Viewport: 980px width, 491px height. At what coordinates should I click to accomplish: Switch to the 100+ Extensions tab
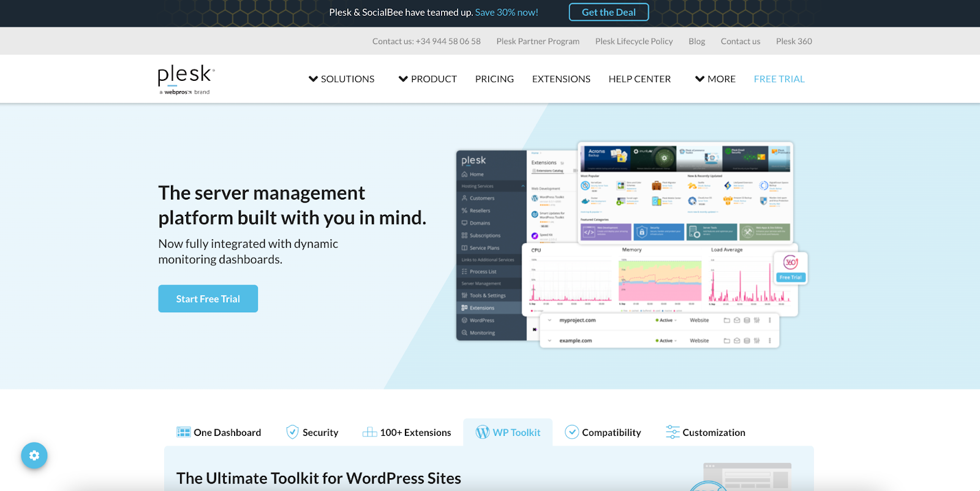[407, 432]
